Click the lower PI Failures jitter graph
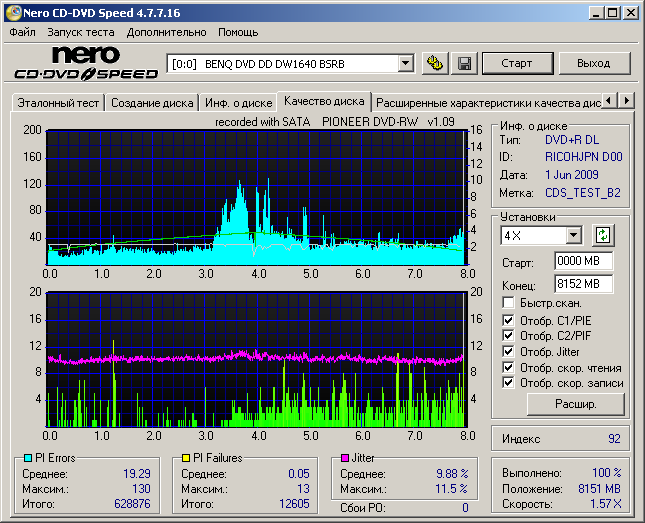 [258, 360]
